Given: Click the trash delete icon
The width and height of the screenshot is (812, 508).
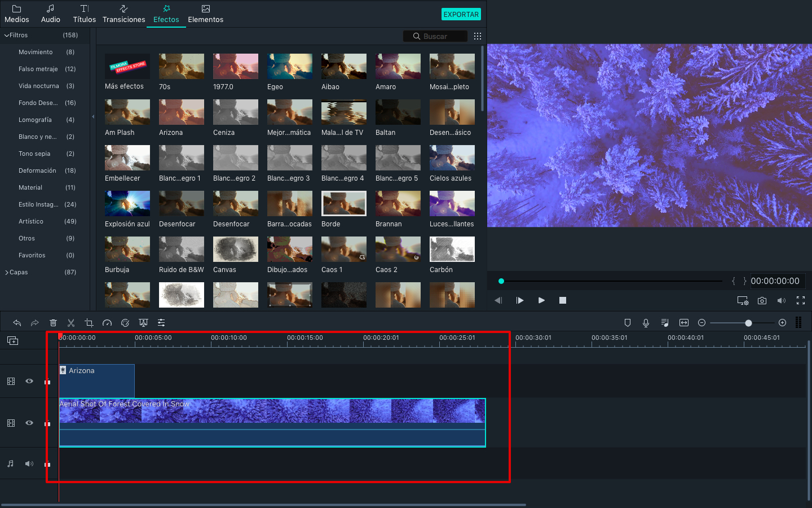Looking at the screenshot, I should (53, 323).
